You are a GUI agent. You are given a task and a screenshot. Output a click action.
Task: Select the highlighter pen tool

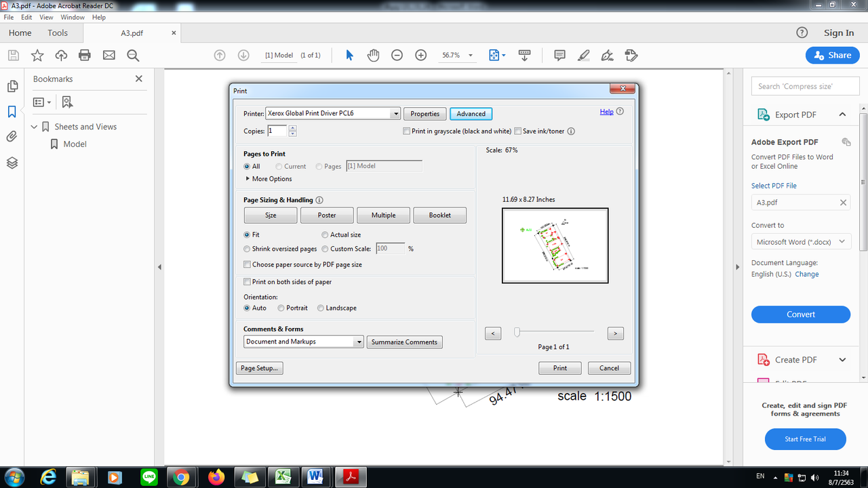pos(583,56)
